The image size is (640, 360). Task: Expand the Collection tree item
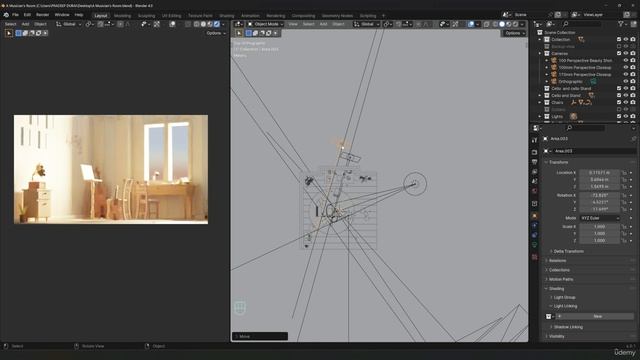pyautogui.click(x=540, y=40)
